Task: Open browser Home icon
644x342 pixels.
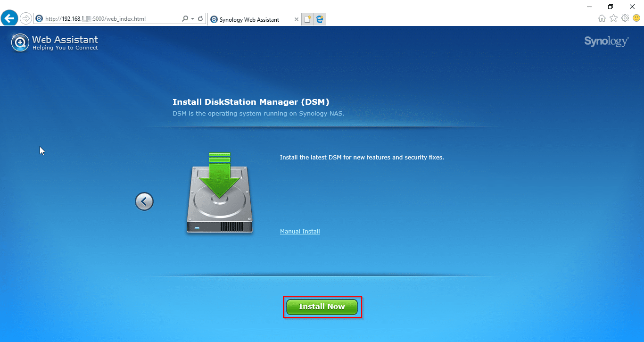Action: 602,18
